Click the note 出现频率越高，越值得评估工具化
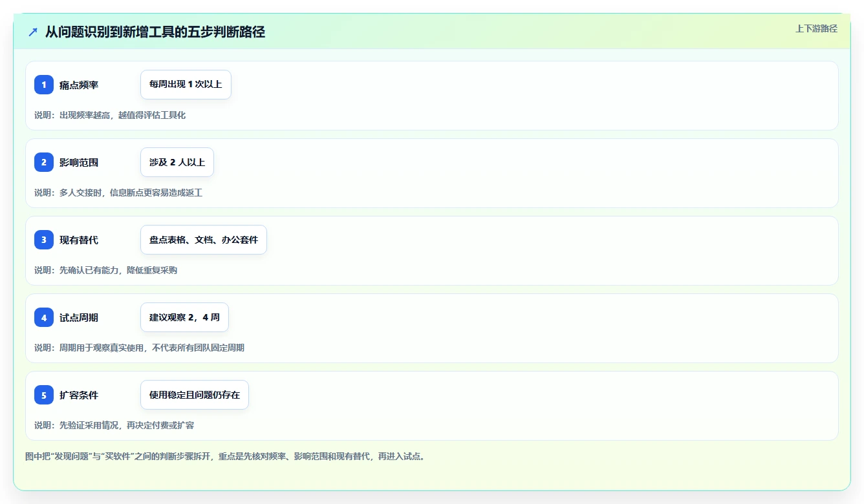Viewport: 864px width, 504px height. point(110,115)
